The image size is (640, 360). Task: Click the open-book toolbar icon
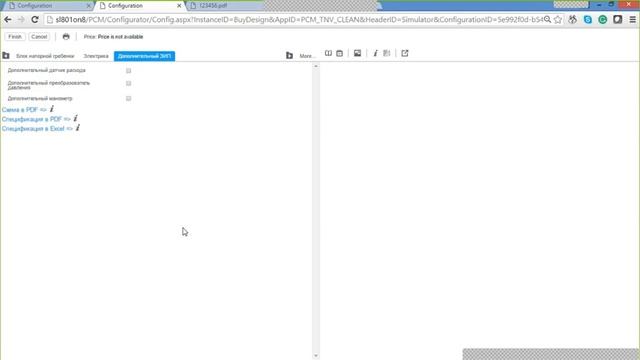tap(328, 53)
